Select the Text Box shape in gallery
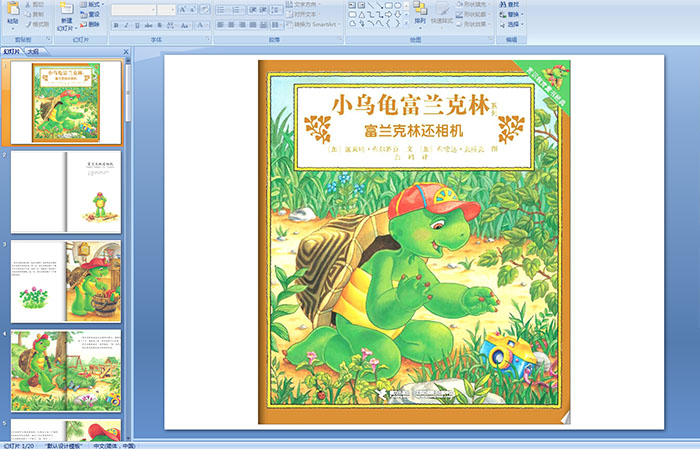The height and width of the screenshot is (449, 700). [x=352, y=5]
